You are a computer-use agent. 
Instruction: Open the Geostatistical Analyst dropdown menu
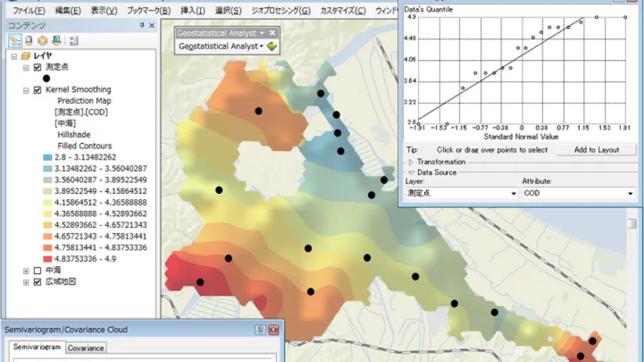[x=221, y=47]
